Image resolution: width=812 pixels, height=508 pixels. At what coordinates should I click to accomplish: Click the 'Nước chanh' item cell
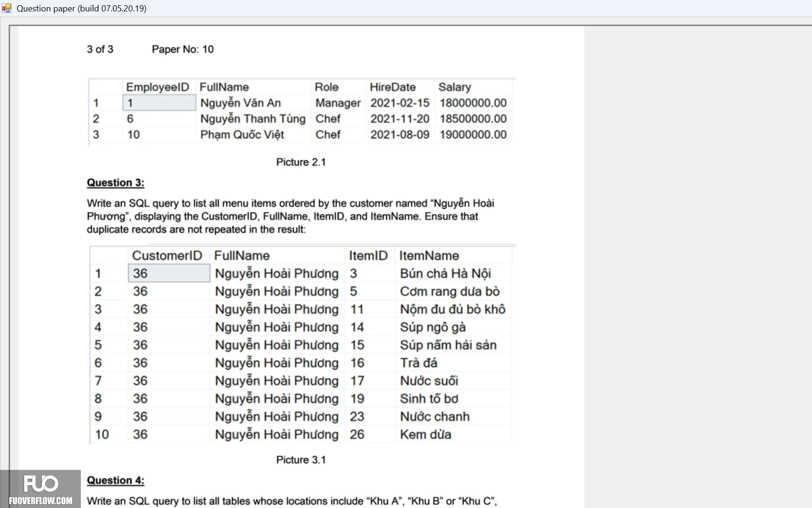pos(435,417)
